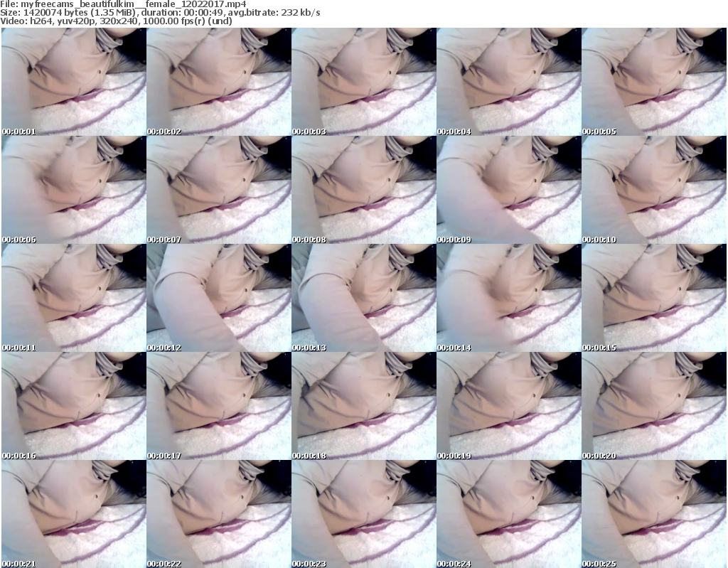Select the 'Size: 1420074 bytes' info line

160,13
